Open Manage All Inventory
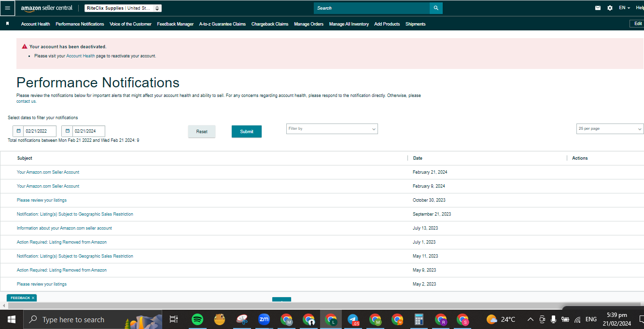Screen dimensions: 644x329 tap(349, 24)
